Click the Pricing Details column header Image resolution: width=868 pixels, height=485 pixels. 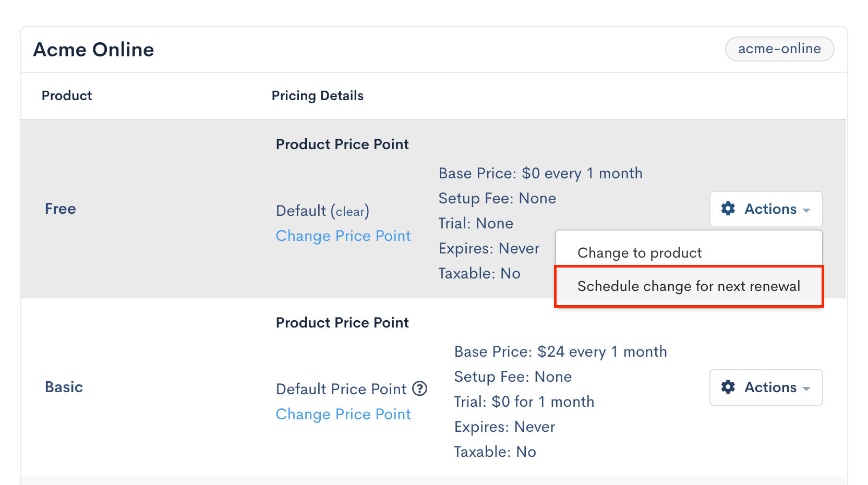317,95
